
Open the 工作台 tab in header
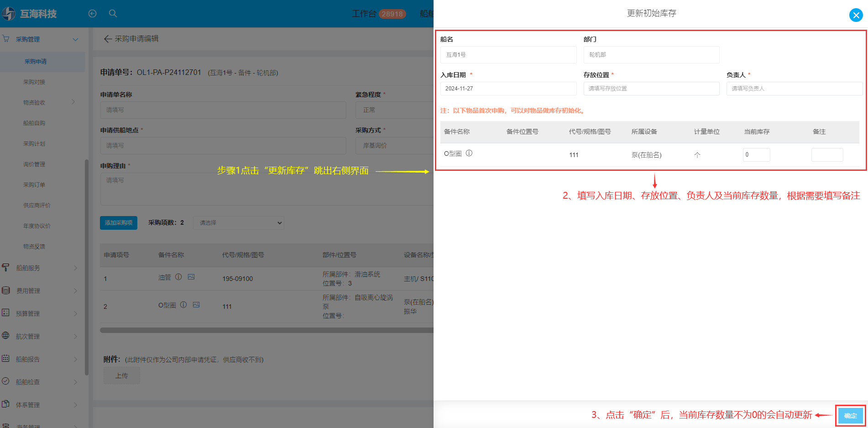coord(364,14)
